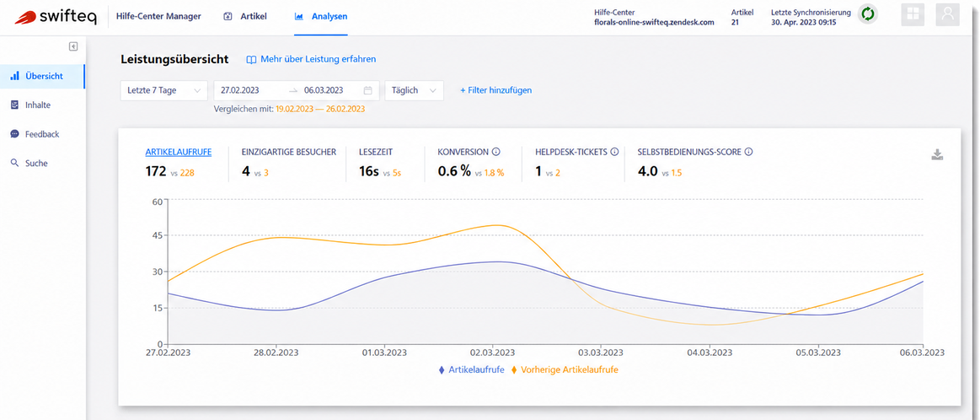Select the ARTIKELAUFRUFE metric
The image size is (980, 420).
[178, 152]
